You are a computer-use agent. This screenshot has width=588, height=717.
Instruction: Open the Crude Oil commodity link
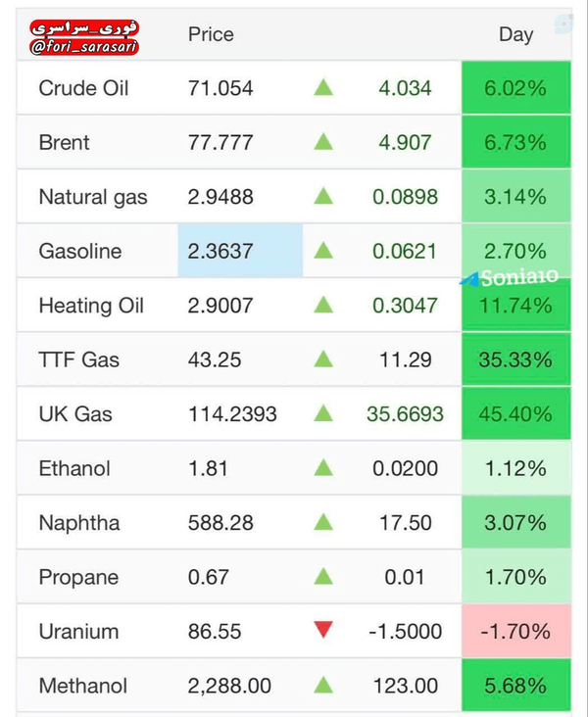click(x=83, y=88)
